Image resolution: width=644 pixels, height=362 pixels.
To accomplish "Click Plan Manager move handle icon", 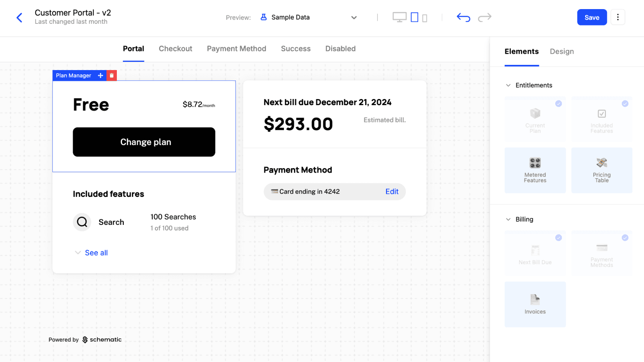I will point(100,76).
